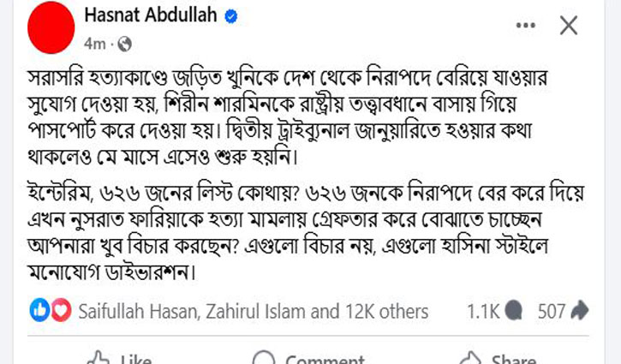Click the red heart reaction icon
The width and height of the screenshot is (621, 364).
coord(60,311)
